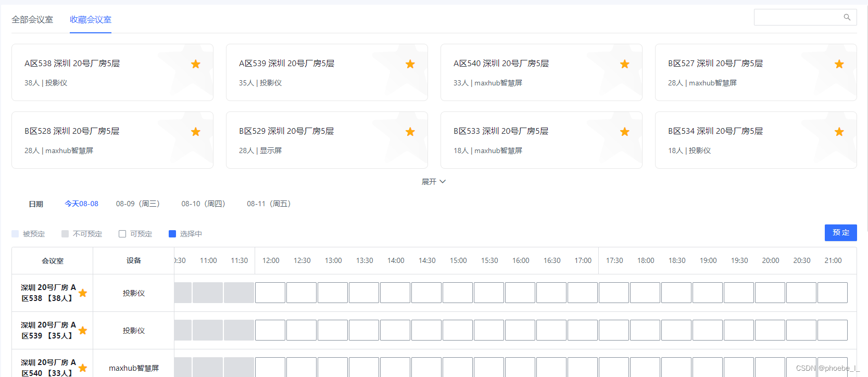Click star in table row A区538
Viewport: 868px width, 377px height.
coord(83,293)
